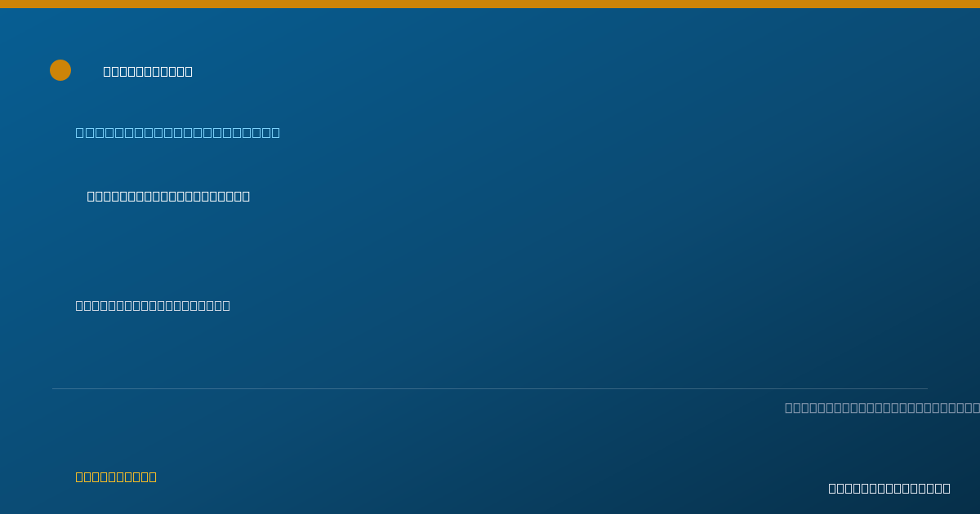The height and width of the screenshot is (514, 980).
Task: Click the orange header stripe
Action: [490, 4]
